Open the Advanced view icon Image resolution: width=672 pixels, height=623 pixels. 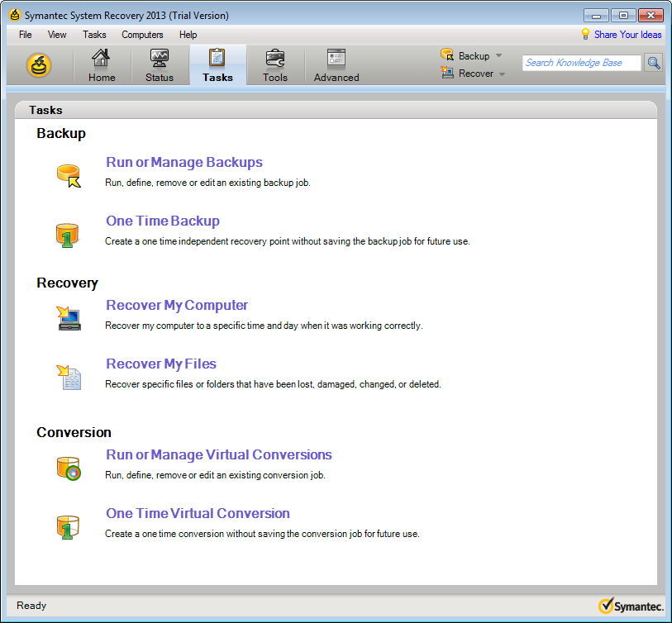pyautogui.click(x=336, y=58)
